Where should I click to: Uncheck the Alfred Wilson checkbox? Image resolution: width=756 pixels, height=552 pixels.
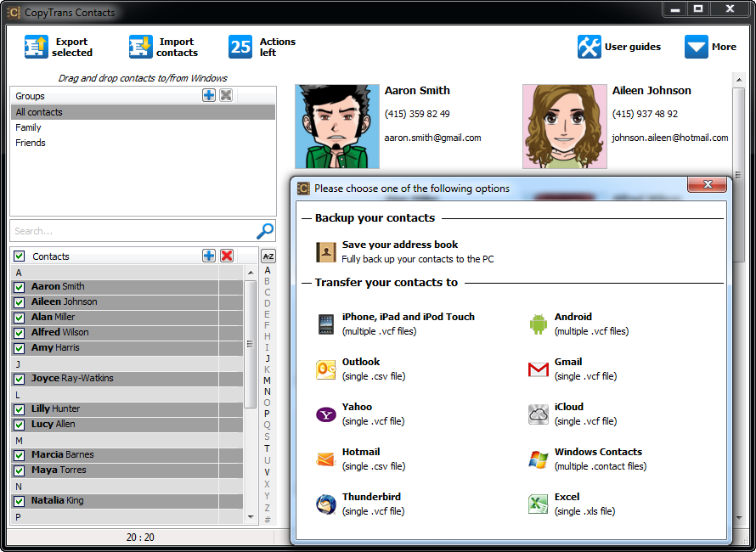20,333
